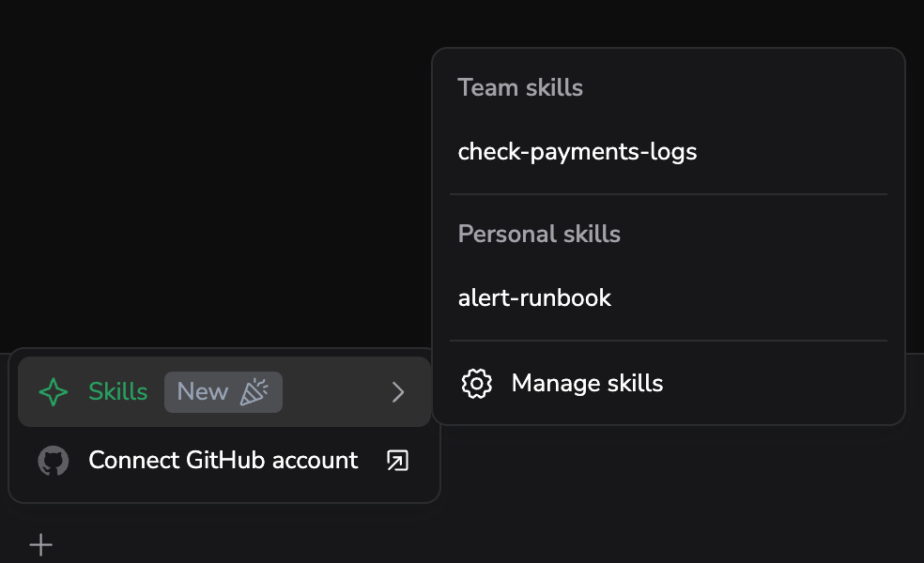Viewport: 924px width, 563px height.
Task: Click the party popper icon in New badge
Action: point(254,391)
